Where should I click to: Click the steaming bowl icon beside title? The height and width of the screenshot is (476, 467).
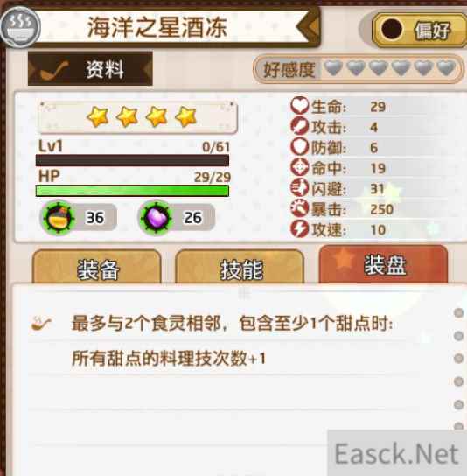(x=20, y=27)
